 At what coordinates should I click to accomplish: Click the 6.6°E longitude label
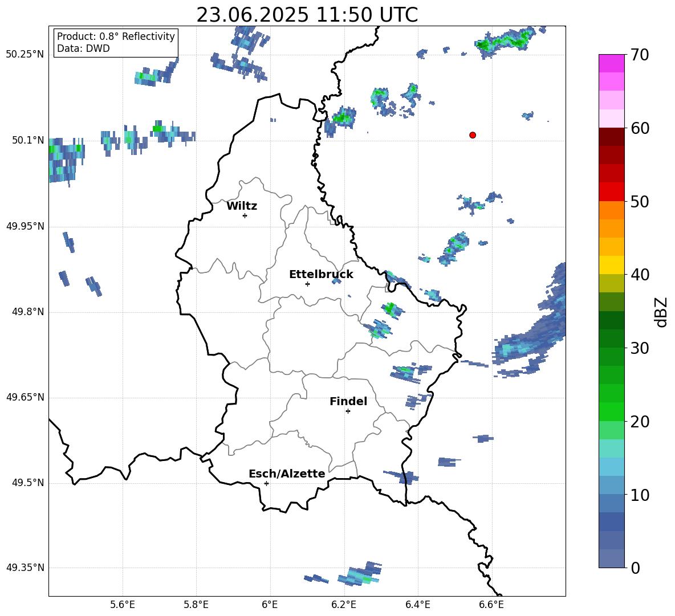point(491,605)
